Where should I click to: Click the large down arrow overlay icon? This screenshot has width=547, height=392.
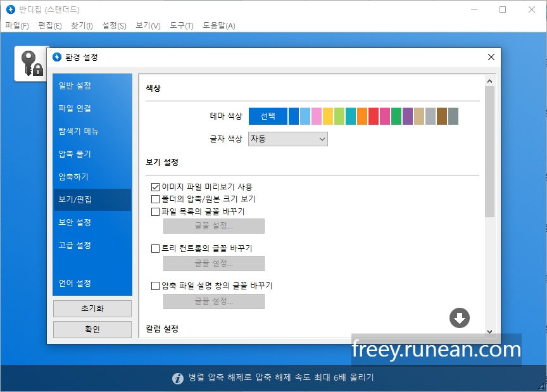click(x=459, y=319)
